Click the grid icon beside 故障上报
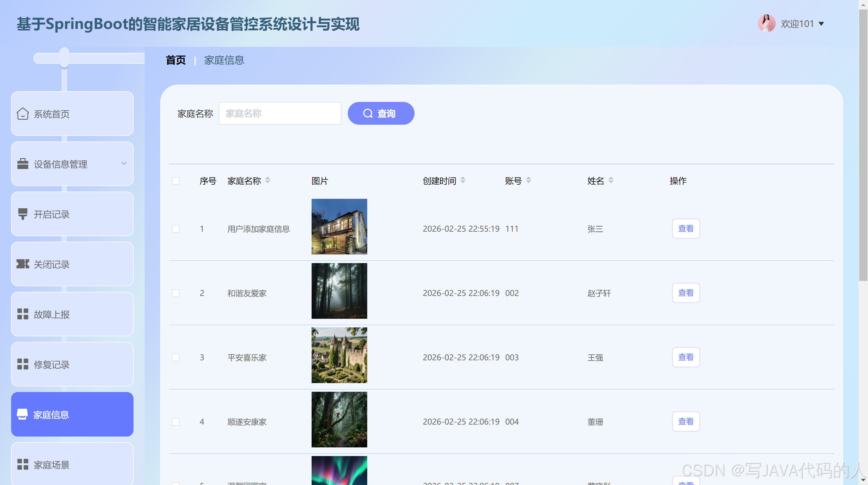Image resolution: width=868 pixels, height=485 pixels. 23,314
